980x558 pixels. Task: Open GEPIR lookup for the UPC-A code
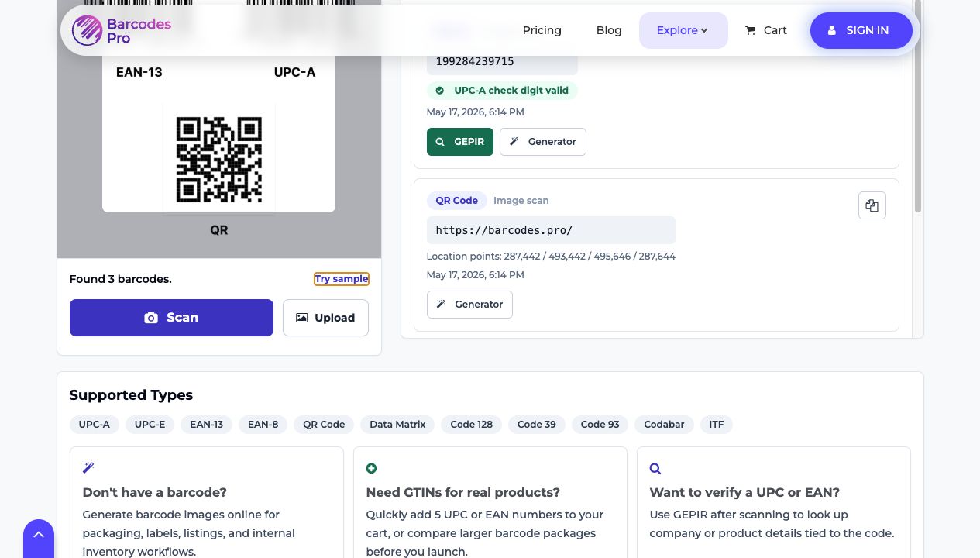(459, 142)
